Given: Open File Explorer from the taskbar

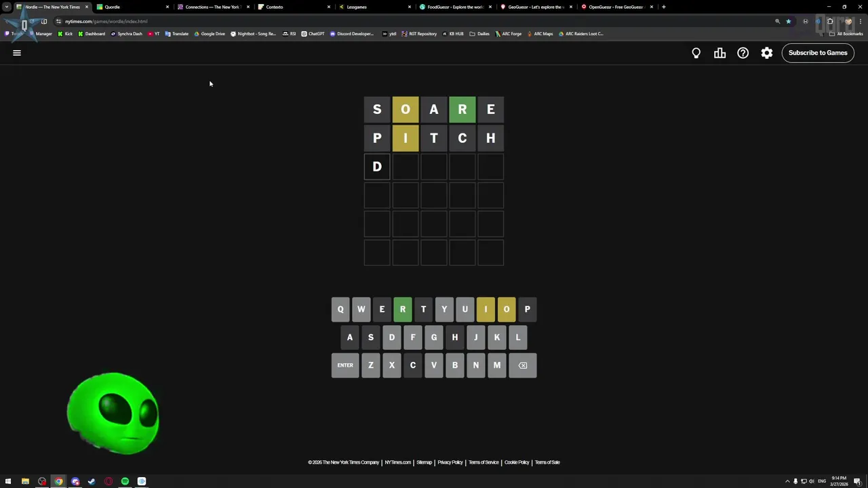Looking at the screenshot, I should click(25, 481).
